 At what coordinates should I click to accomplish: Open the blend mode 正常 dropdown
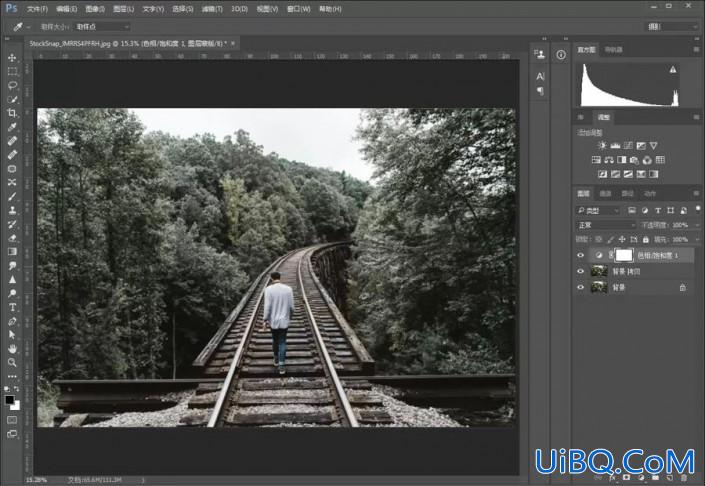tap(606, 225)
